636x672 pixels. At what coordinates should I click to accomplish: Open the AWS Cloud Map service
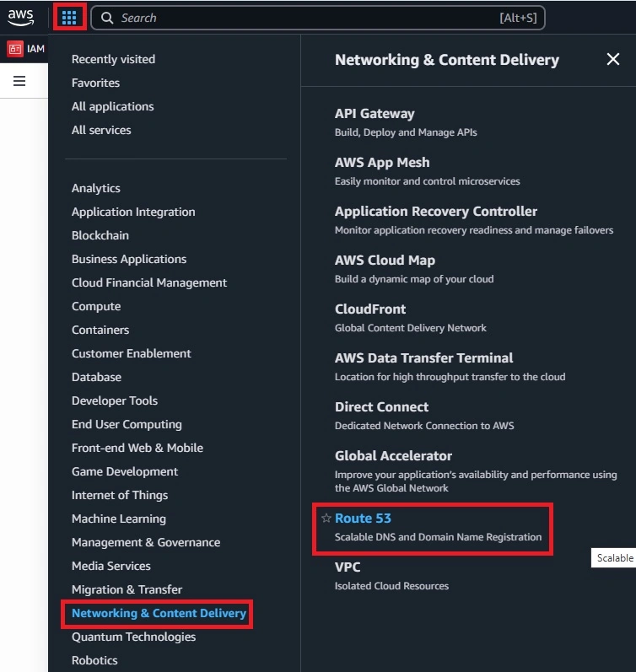pyautogui.click(x=385, y=260)
